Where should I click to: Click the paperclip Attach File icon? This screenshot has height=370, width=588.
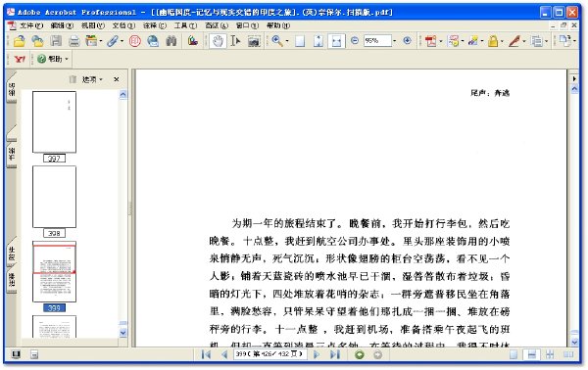113,41
